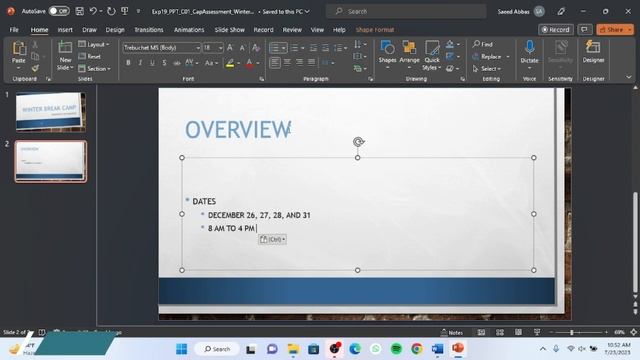
Task: Click the Save icon in title bar
Action: pyautogui.click(x=80, y=11)
